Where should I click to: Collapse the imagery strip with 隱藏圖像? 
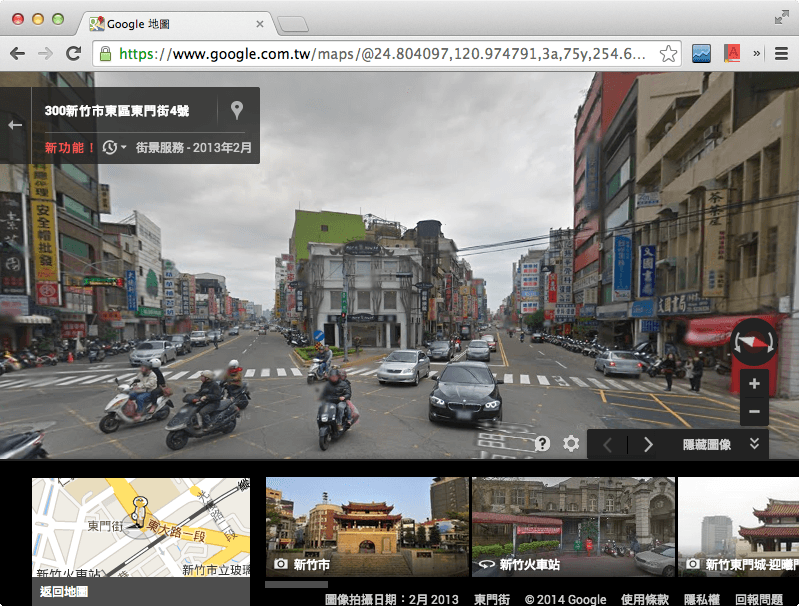pyautogui.click(x=706, y=445)
